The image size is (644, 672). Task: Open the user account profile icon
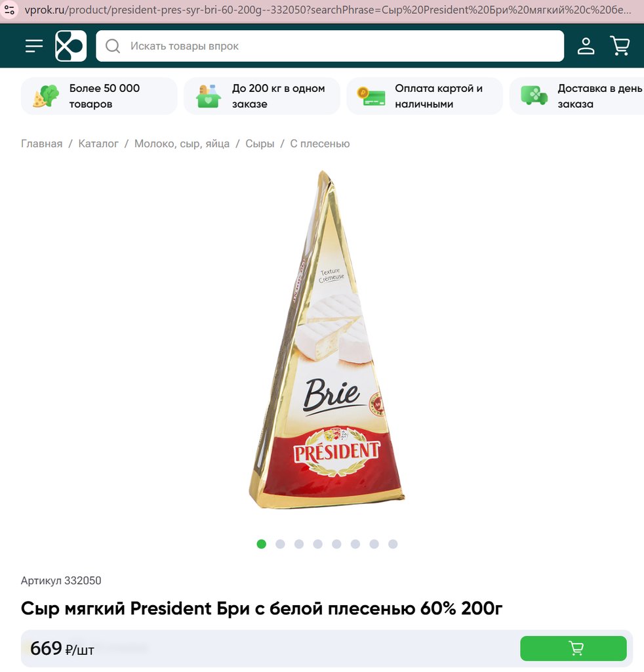point(586,46)
